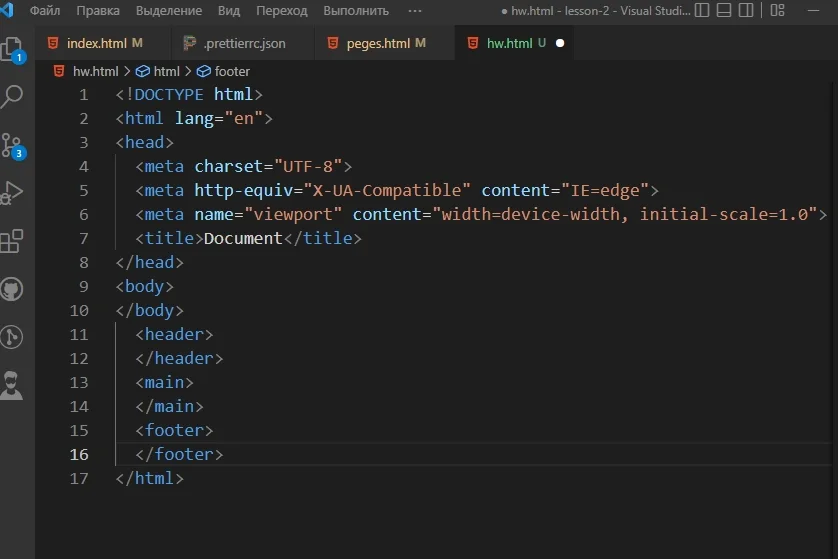Viewport: 838px width, 559px height.
Task: Click the X-UA-Compatible value text
Action: point(387,190)
